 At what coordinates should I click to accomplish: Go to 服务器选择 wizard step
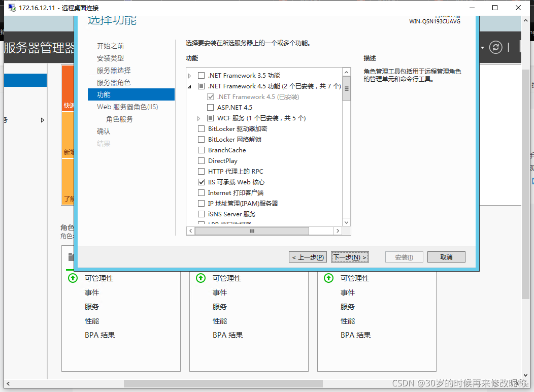click(x=113, y=71)
